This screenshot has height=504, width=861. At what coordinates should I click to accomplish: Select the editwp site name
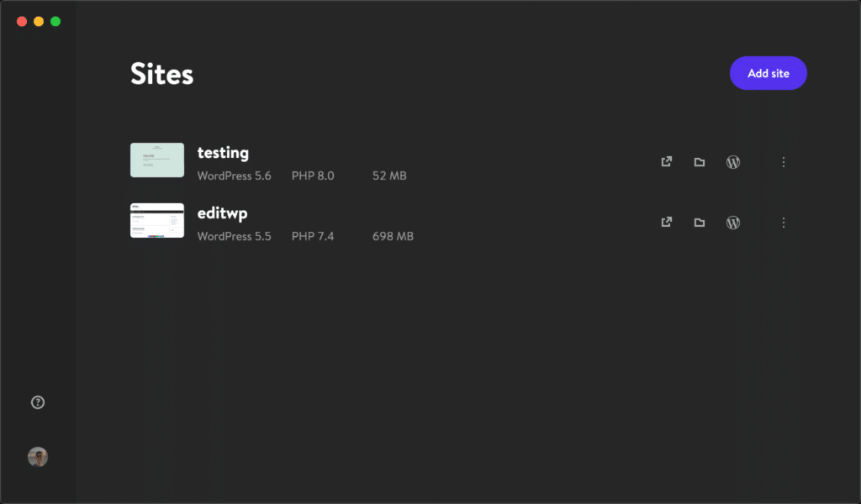pyautogui.click(x=221, y=213)
